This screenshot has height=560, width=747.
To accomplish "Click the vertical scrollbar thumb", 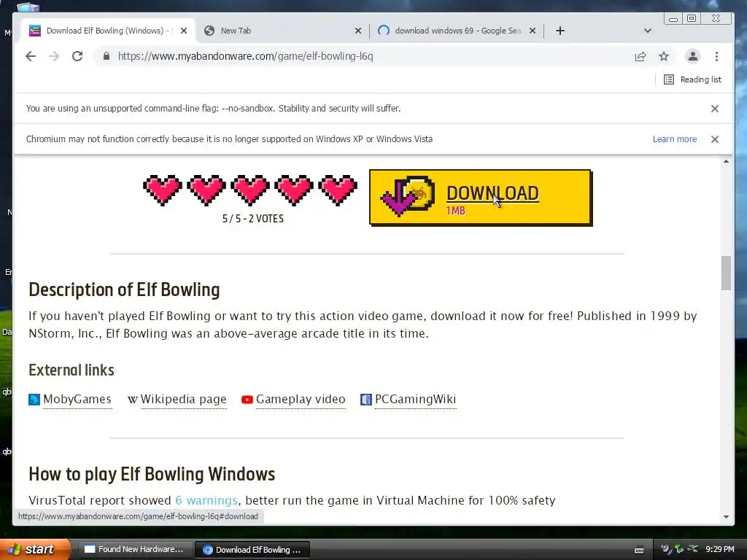I will click(726, 273).
